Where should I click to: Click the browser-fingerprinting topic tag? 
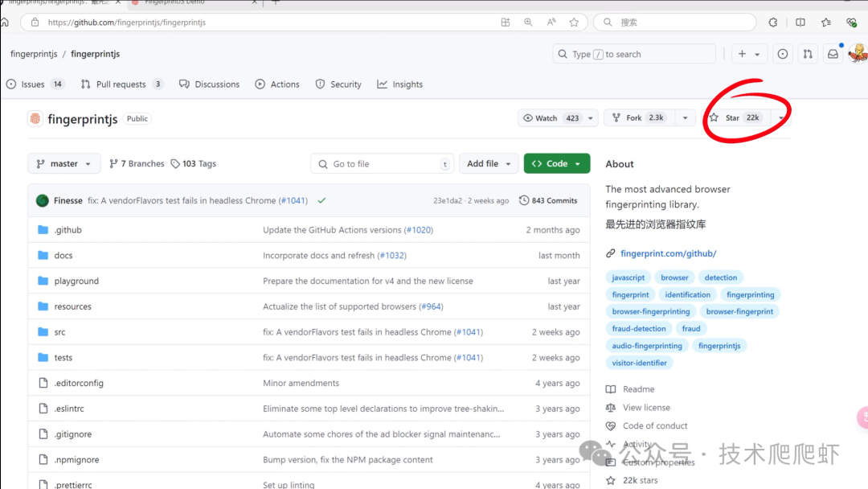[651, 311]
